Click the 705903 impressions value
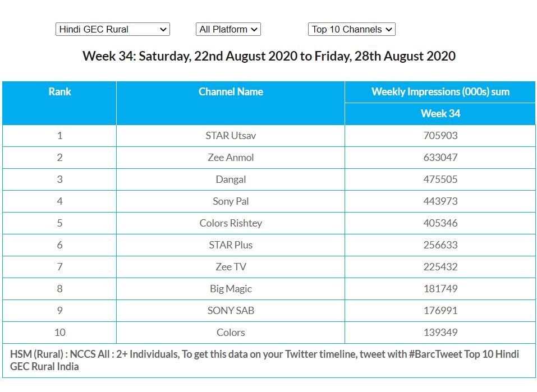The width and height of the screenshot is (537, 392). coord(440,136)
